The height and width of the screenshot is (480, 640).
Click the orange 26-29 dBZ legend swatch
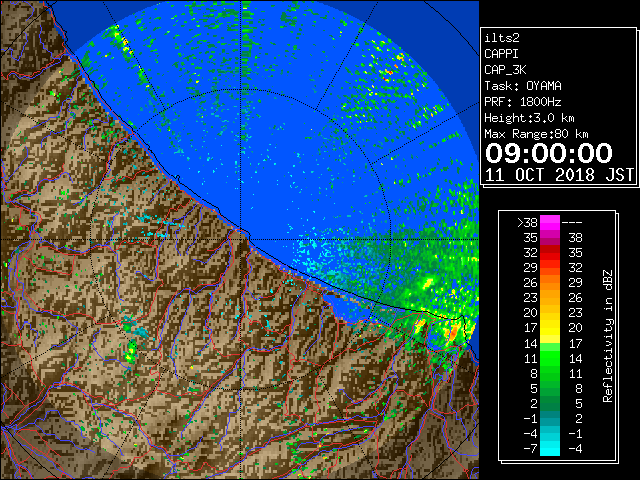550,283
